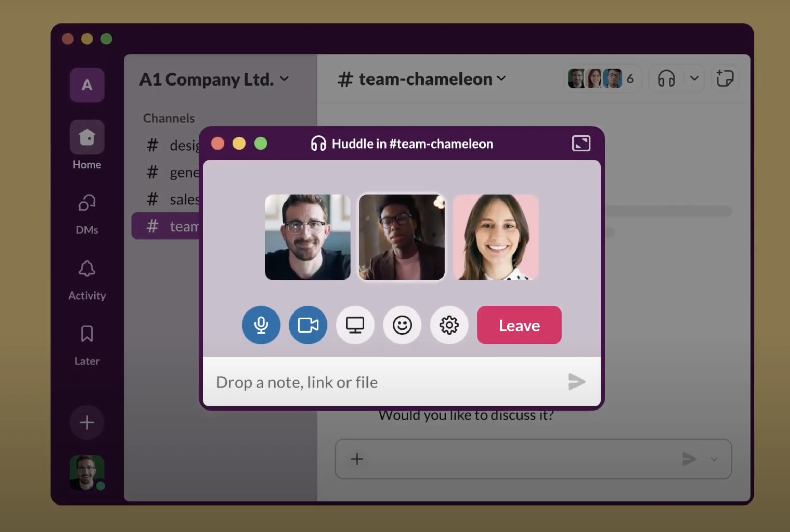790x532 pixels.
Task: Mute your microphone in the huddle
Action: pos(261,325)
